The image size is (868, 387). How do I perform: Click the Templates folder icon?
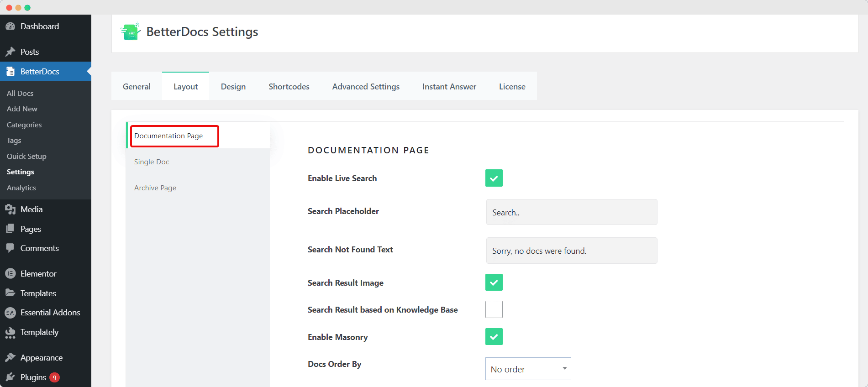[10, 293]
